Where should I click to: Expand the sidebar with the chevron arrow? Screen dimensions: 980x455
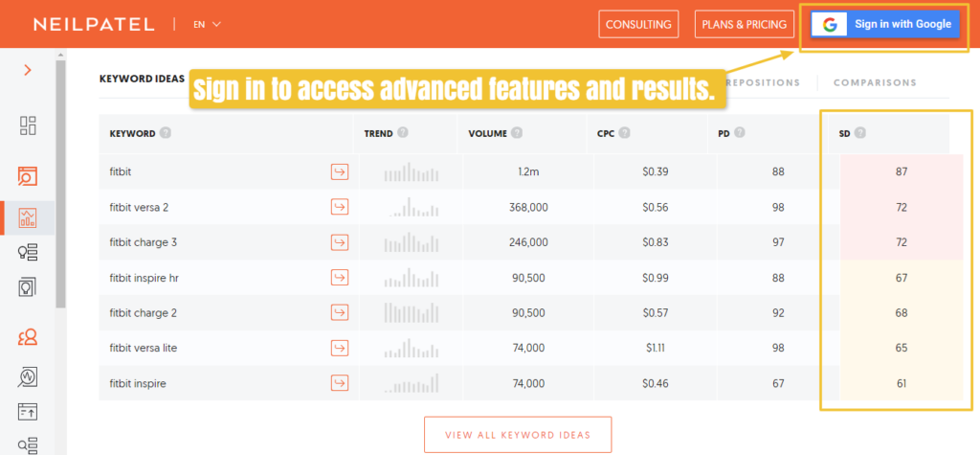tap(28, 70)
